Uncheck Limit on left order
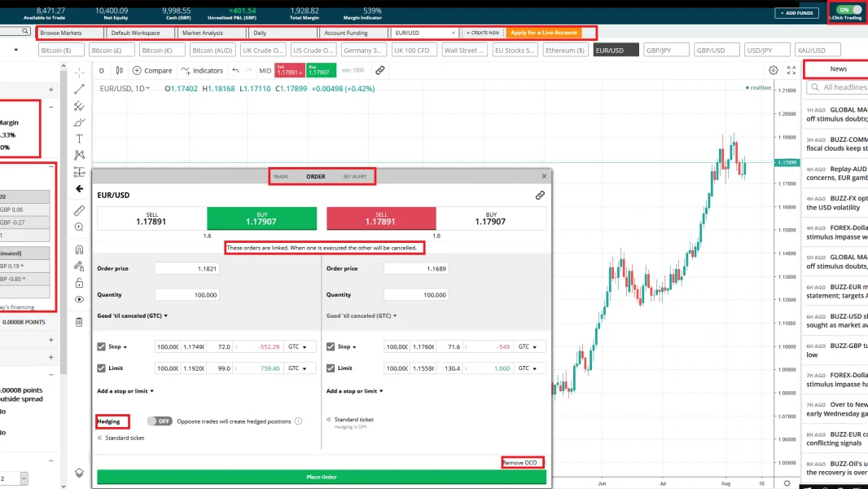Viewport: 868px width, 489px height. coord(101,368)
